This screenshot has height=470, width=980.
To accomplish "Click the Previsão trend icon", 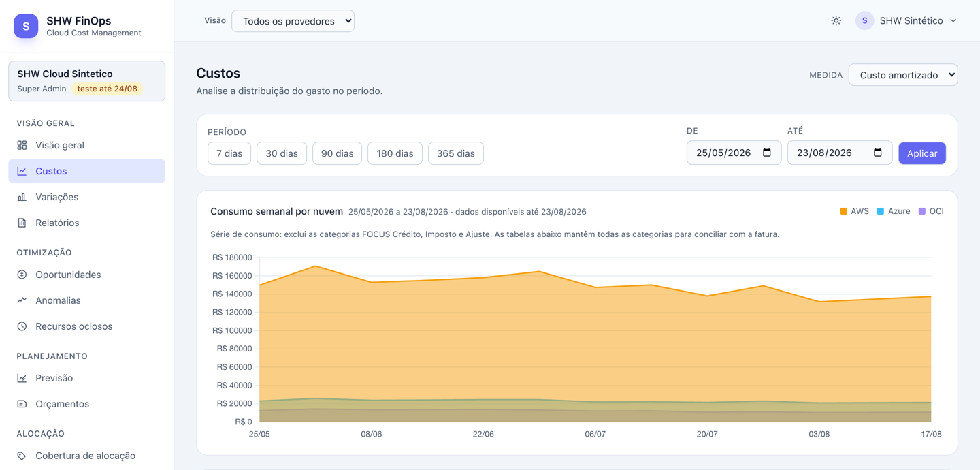I will click(x=22, y=378).
